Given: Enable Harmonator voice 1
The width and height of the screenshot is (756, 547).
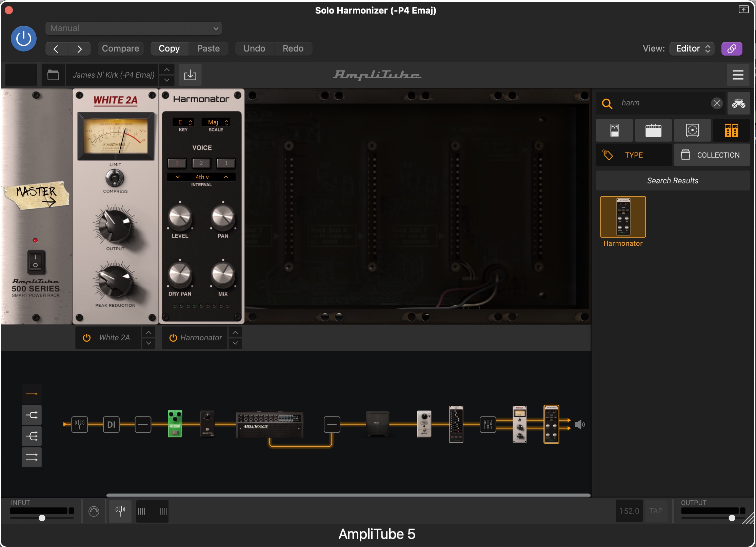Looking at the screenshot, I should pyautogui.click(x=177, y=163).
